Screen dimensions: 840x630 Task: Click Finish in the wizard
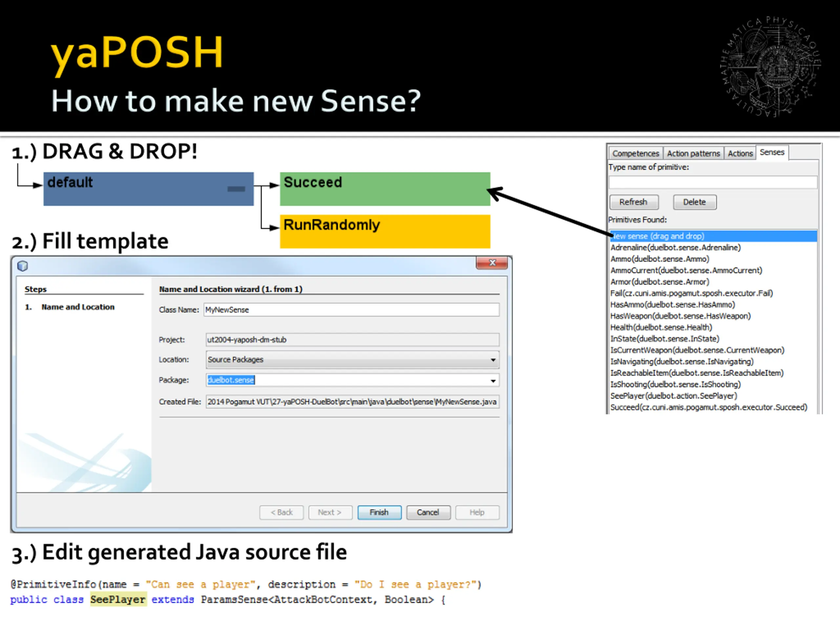coord(379,512)
